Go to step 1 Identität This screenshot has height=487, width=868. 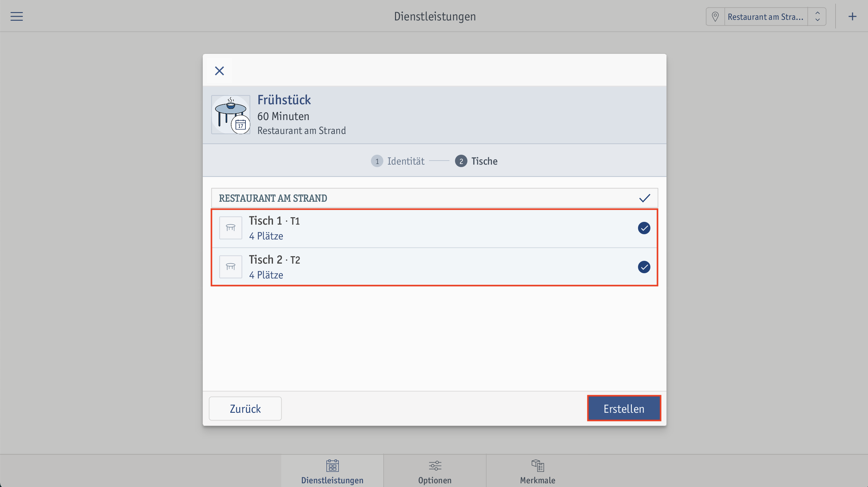tap(398, 161)
